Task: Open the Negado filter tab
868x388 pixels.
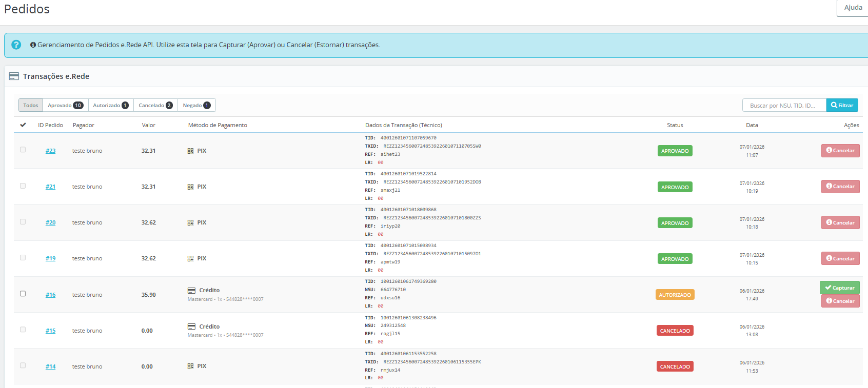Action: click(x=196, y=105)
